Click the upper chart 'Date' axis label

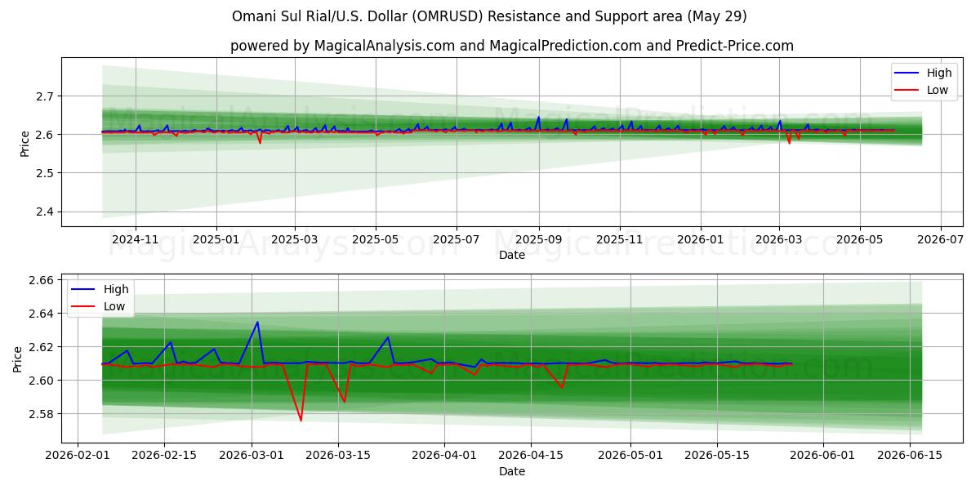point(512,255)
